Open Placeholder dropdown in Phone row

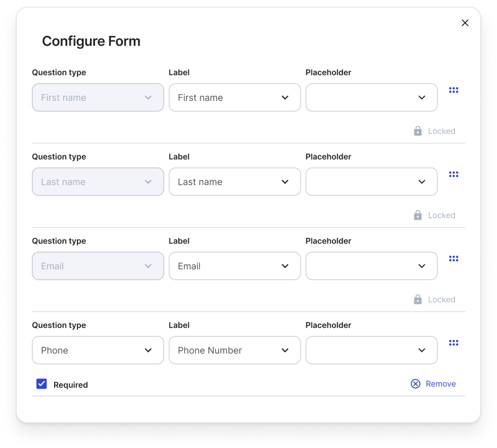click(371, 350)
